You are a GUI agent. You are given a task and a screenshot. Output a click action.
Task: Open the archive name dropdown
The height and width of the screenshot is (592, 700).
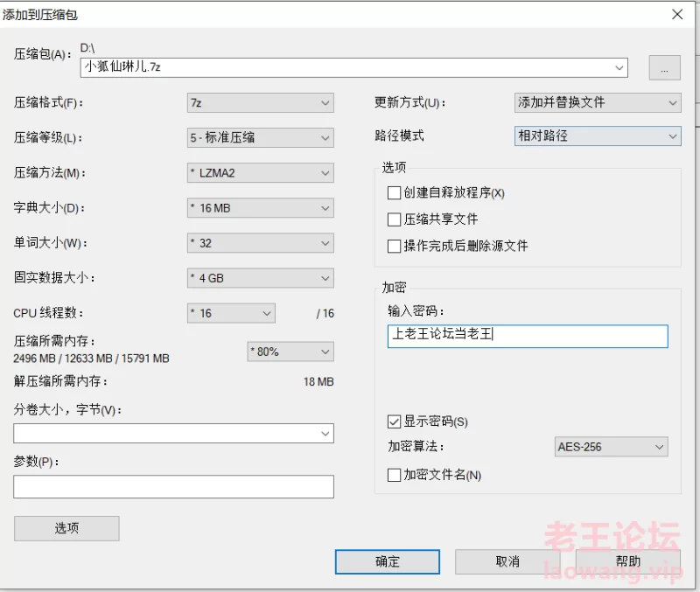619,68
